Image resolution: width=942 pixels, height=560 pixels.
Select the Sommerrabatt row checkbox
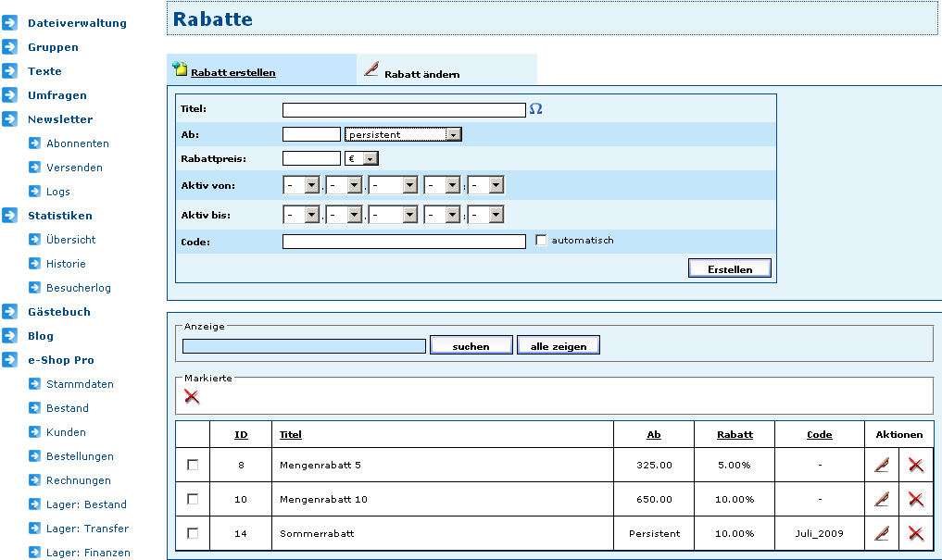(x=193, y=533)
